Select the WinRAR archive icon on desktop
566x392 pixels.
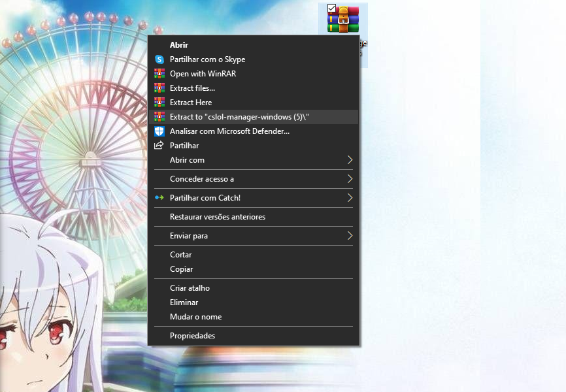pos(343,20)
